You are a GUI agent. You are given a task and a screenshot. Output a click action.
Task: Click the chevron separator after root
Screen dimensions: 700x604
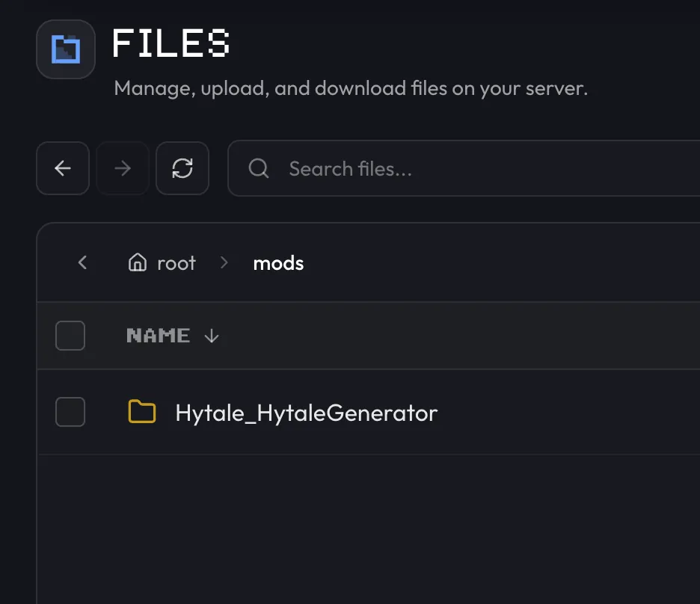point(224,262)
